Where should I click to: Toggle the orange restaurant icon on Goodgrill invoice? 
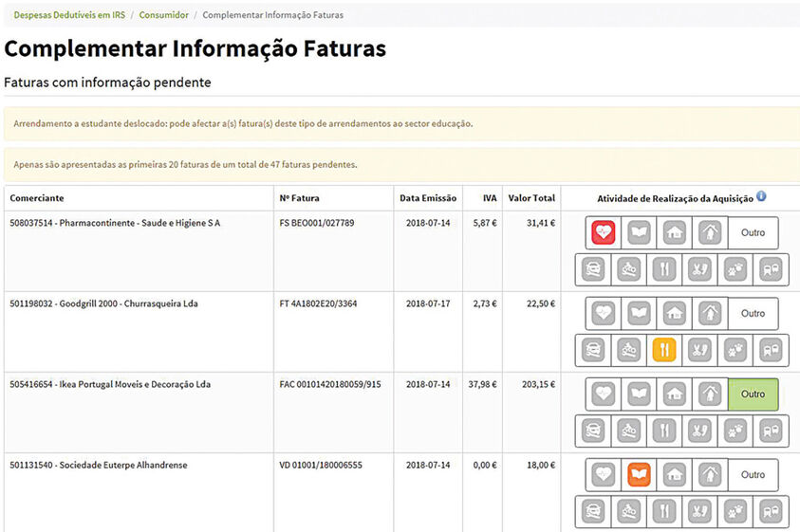663,350
